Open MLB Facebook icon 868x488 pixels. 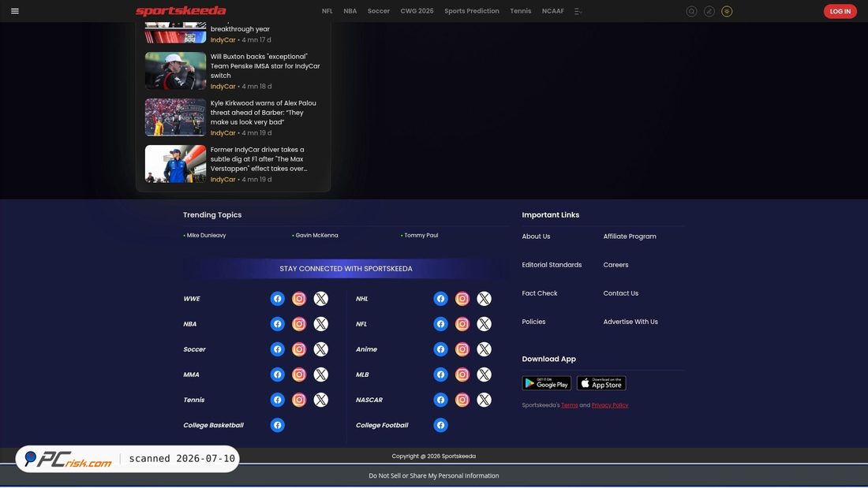(x=440, y=374)
